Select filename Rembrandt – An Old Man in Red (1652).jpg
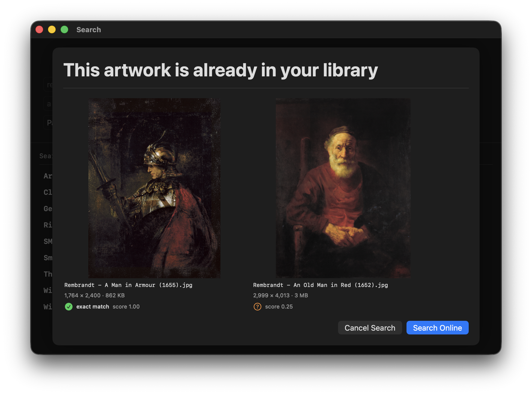Image resolution: width=532 pixels, height=395 pixels. [321, 285]
